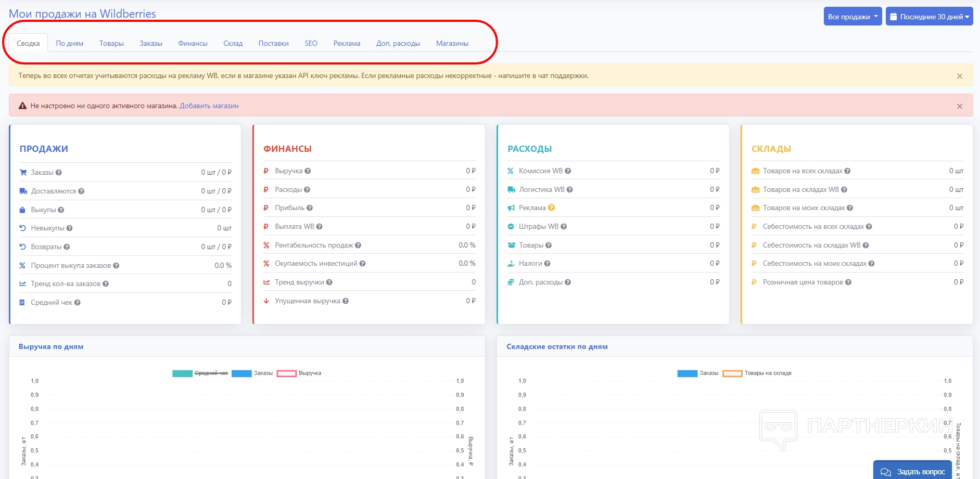Open the help tooltip for Упущенная выручка
980x479 pixels.
pyautogui.click(x=346, y=301)
